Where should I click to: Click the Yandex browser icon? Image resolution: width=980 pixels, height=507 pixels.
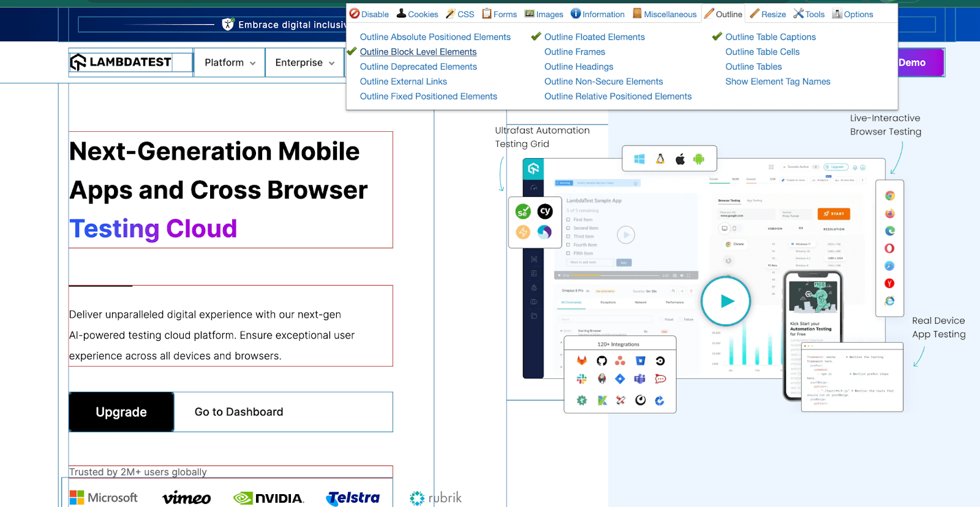(889, 283)
